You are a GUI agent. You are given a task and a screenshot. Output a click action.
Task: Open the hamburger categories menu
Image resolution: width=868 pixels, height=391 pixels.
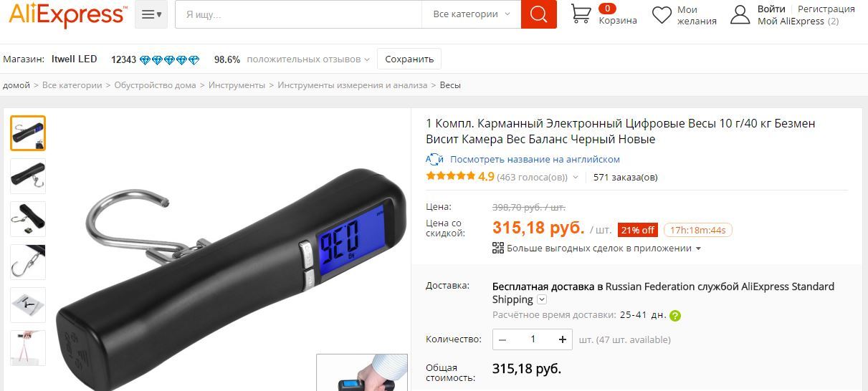coord(151,14)
